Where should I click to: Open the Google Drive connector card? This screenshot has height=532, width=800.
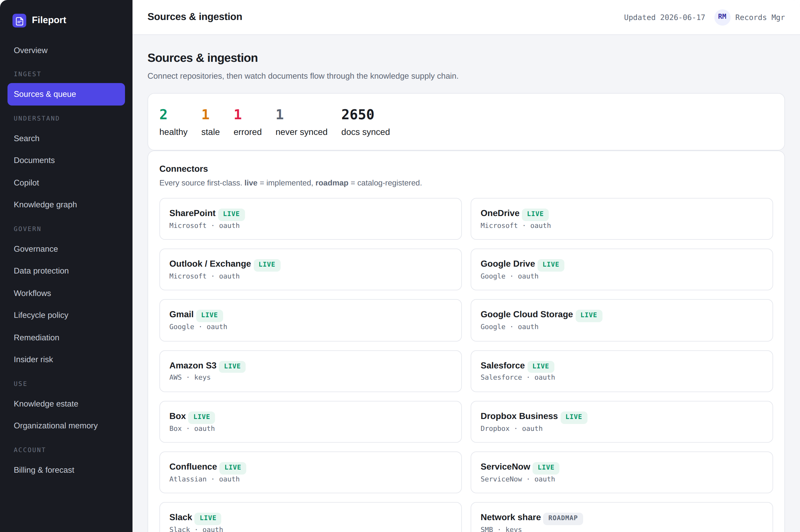point(621,269)
